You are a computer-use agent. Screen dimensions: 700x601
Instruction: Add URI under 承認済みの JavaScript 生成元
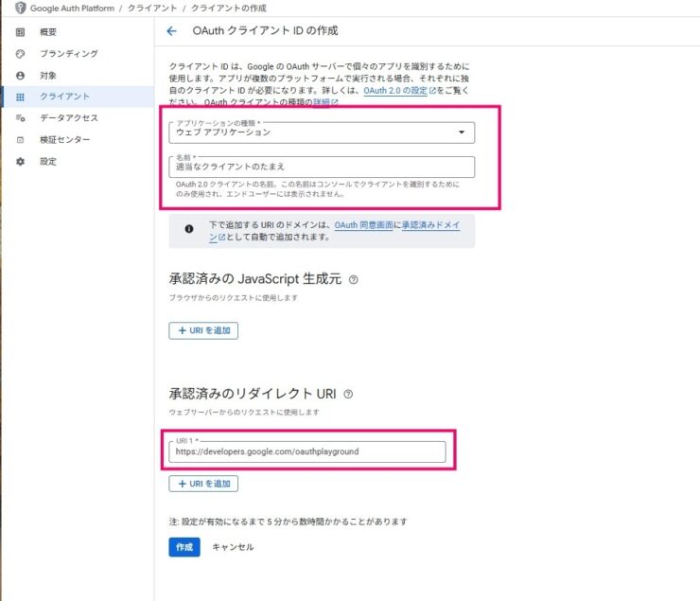(203, 330)
